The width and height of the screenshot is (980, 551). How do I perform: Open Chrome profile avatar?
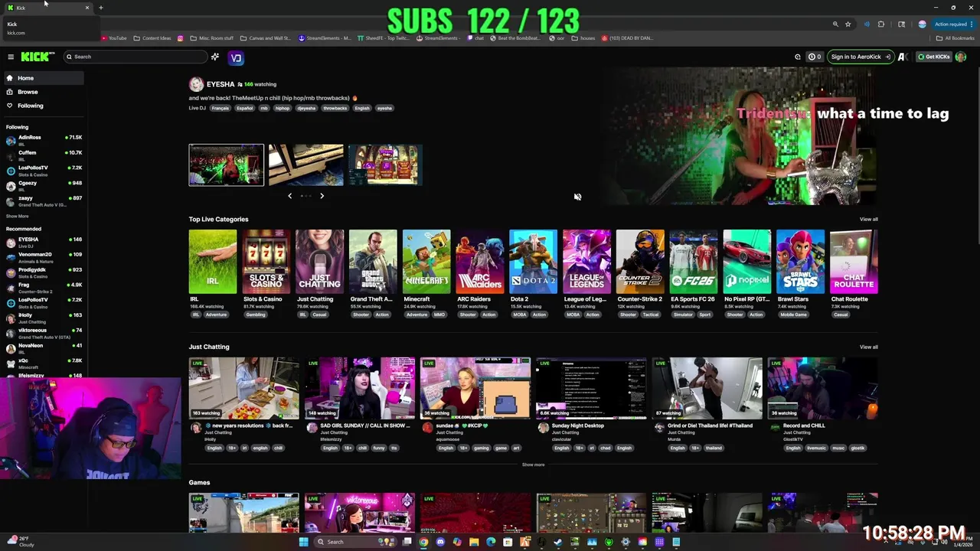pos(922,24)
